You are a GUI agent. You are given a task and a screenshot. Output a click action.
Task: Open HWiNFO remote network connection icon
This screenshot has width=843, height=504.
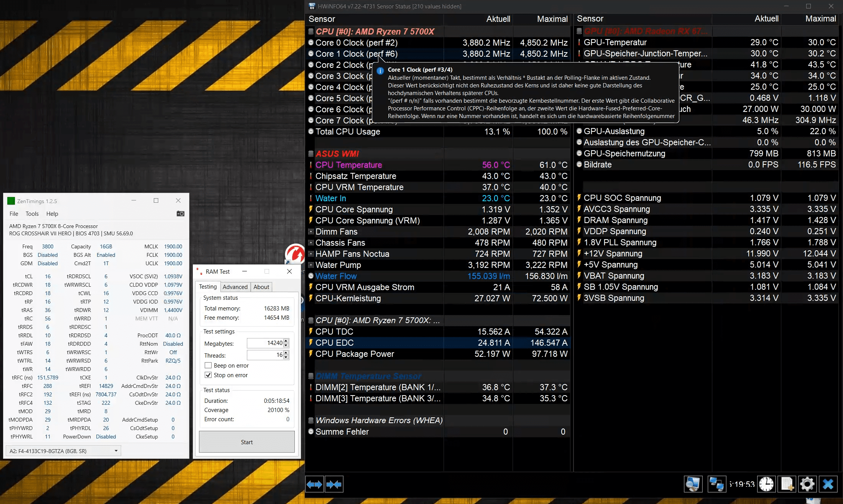pos(716,484)
